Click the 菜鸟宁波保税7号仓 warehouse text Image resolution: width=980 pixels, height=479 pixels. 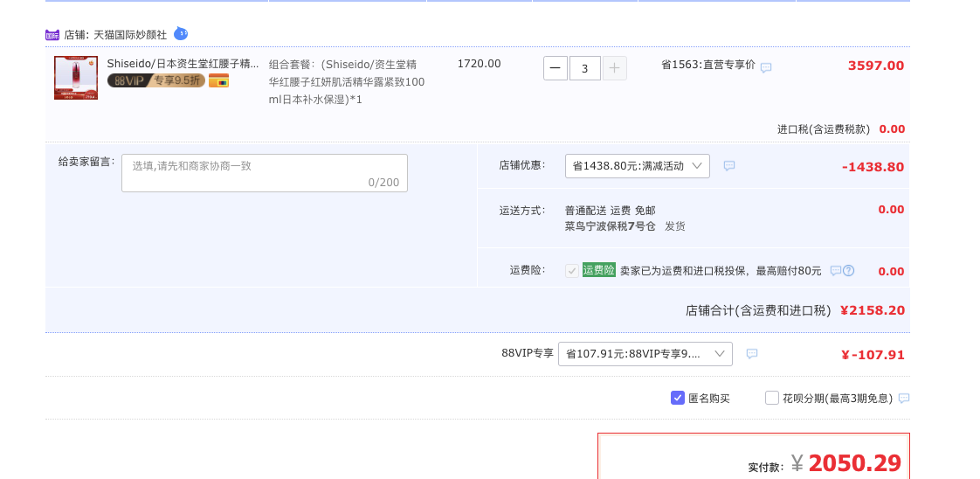click(610, 226)
